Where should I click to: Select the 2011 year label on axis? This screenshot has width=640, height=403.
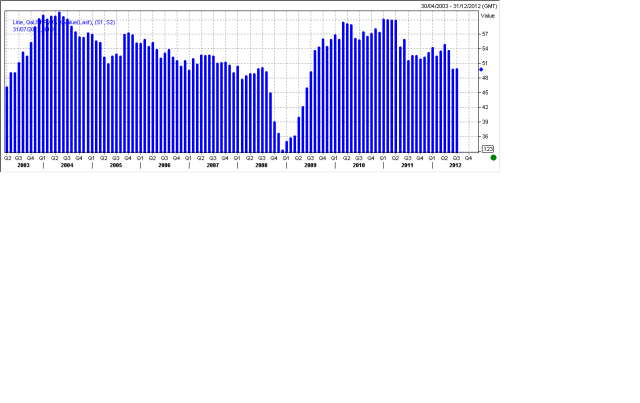click(x=407, y=165)
